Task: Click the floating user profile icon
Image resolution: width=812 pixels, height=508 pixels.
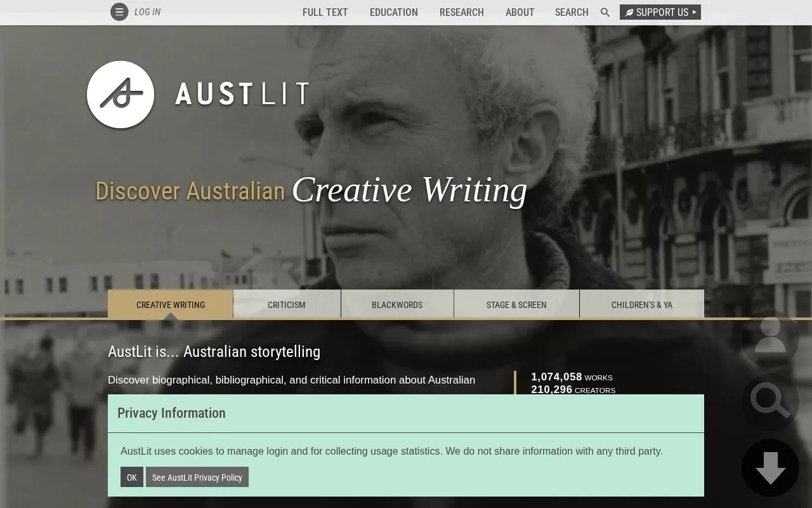Action: point(770,338)
